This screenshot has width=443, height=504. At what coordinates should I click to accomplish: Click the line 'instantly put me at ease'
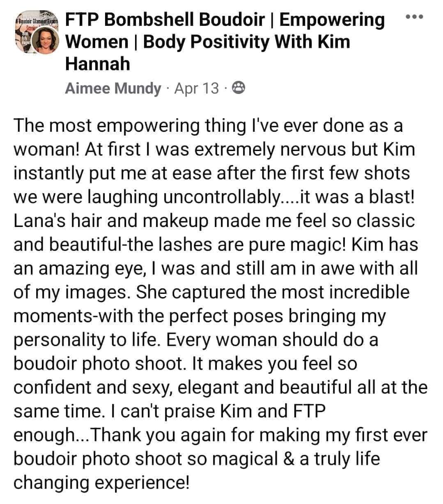(x=211, y=173)
